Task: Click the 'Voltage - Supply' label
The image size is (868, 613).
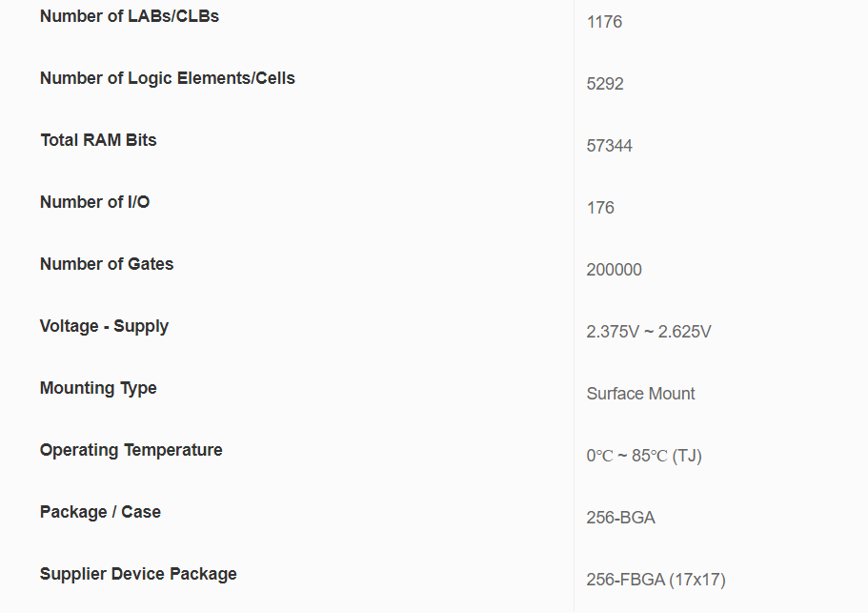Action: tap(104, 326)
